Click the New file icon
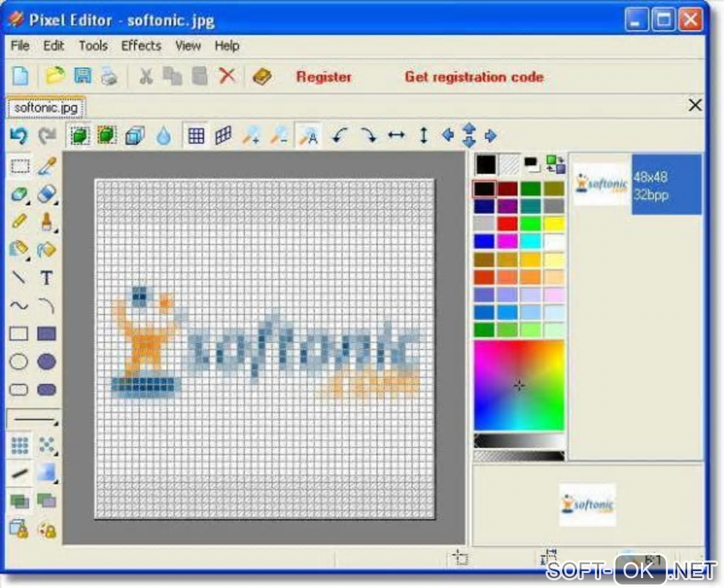Screen dimensions: 724x588 click(x=21, y=76)
